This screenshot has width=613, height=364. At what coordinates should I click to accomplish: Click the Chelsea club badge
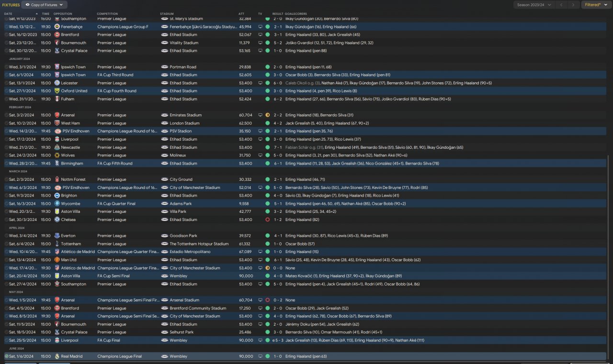click(57, 220)
